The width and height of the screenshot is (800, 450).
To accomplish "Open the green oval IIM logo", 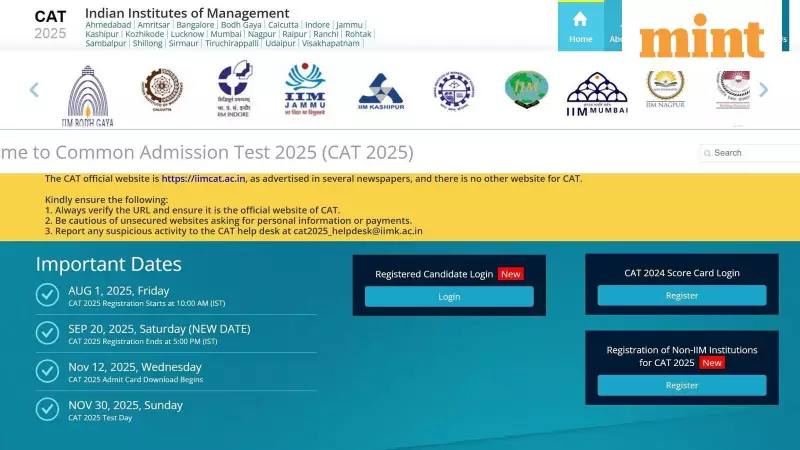I will coord(527,90).
